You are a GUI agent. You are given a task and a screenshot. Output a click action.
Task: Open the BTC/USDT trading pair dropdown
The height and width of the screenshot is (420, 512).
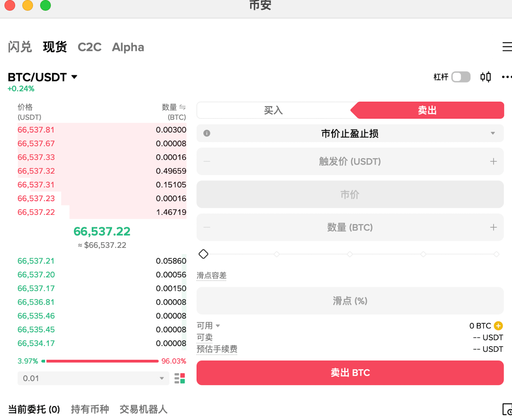point(43,77)
